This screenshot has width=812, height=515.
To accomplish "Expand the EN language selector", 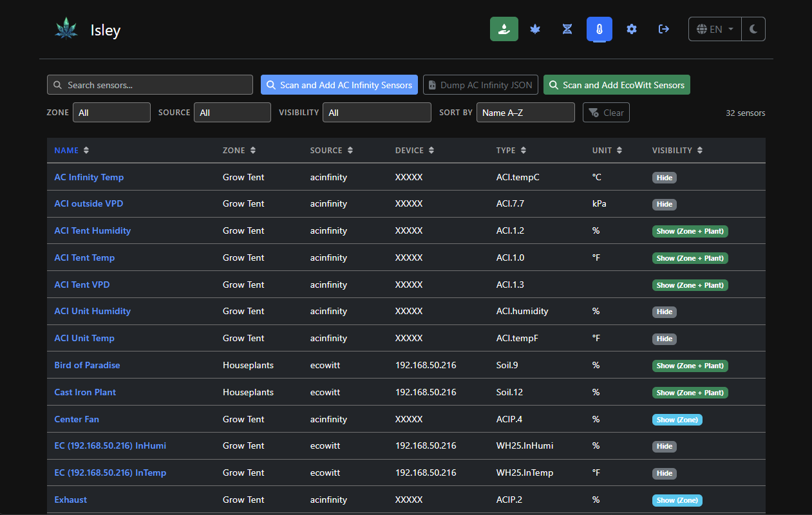I will point(715,29).
